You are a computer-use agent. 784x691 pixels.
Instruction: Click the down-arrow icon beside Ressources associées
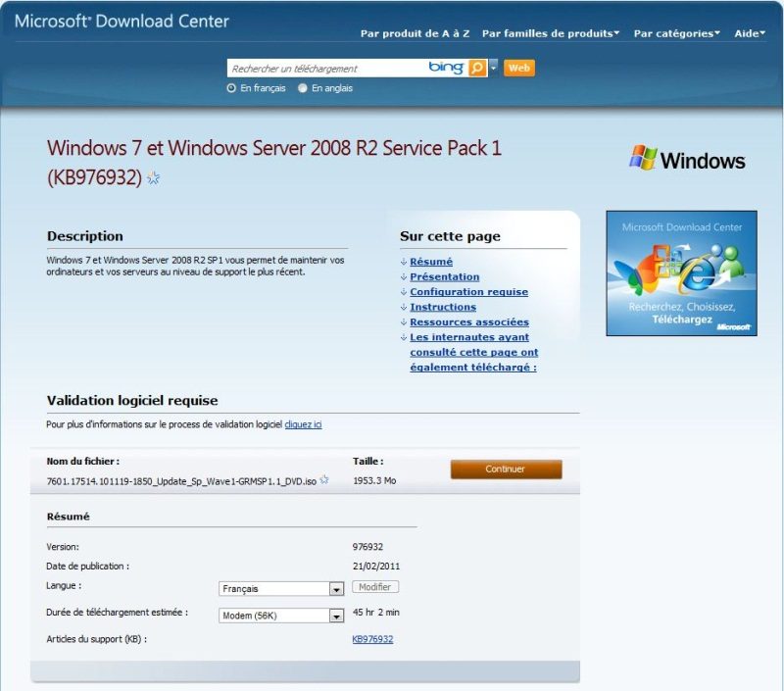404,322
